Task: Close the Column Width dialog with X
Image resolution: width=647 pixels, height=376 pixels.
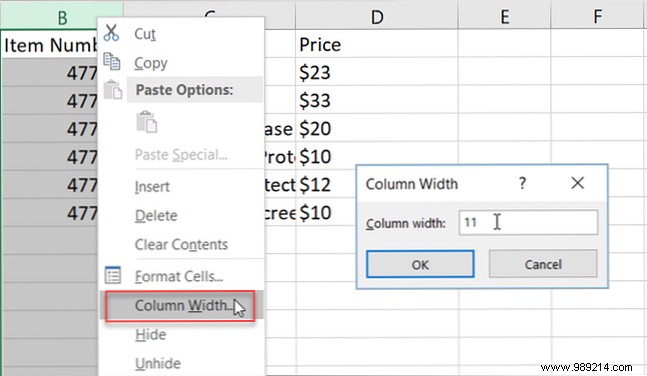Action: tap(577, 183)
